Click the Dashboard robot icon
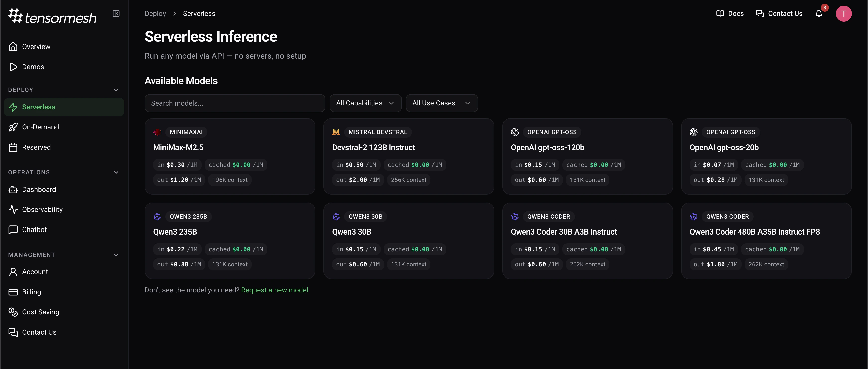The image size is (868, 369). (x=13, y=190)
